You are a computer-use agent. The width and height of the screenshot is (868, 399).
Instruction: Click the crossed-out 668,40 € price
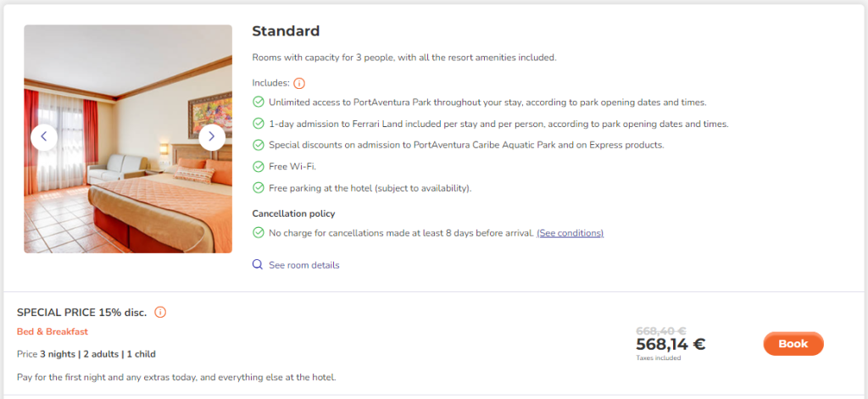point(661,330)
